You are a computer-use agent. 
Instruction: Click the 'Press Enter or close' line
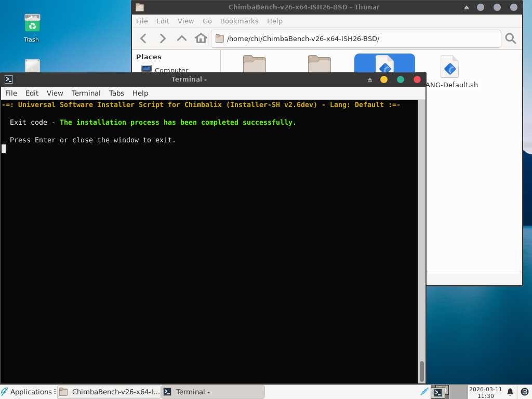(92, 140)
